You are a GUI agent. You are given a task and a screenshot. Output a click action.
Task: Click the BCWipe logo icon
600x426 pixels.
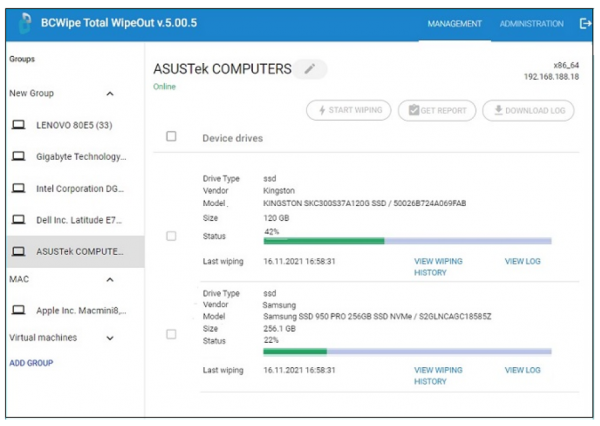click(x=25, y=23)
